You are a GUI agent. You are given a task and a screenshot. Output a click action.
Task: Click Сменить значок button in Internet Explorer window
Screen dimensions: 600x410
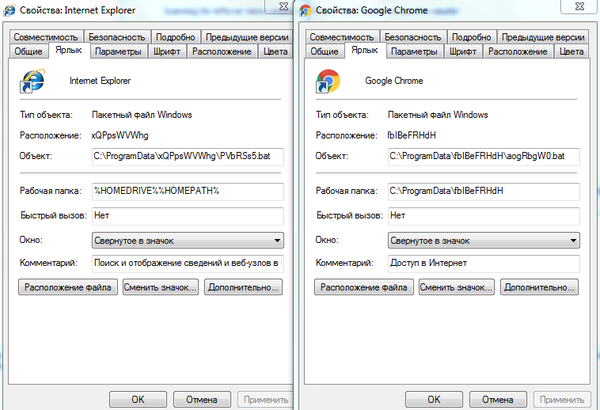click(x=161, y=287)
